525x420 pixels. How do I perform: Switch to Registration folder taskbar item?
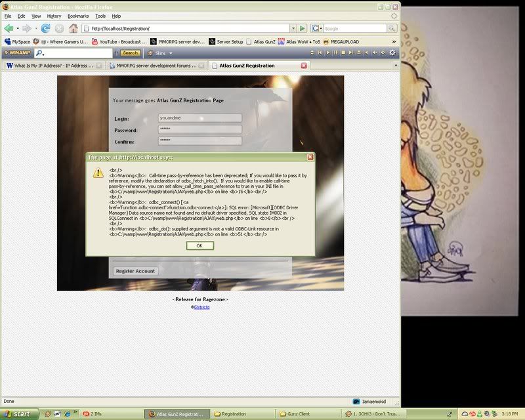point(243,414)
